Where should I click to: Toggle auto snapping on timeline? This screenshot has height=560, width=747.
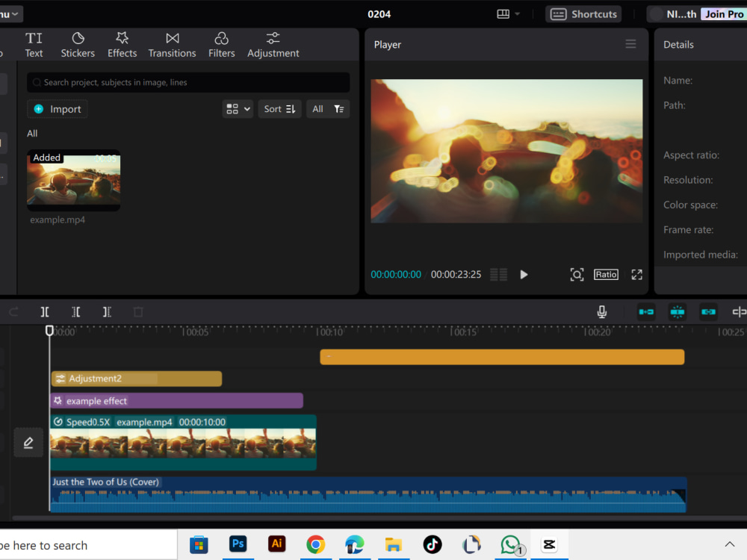[678, 312]
